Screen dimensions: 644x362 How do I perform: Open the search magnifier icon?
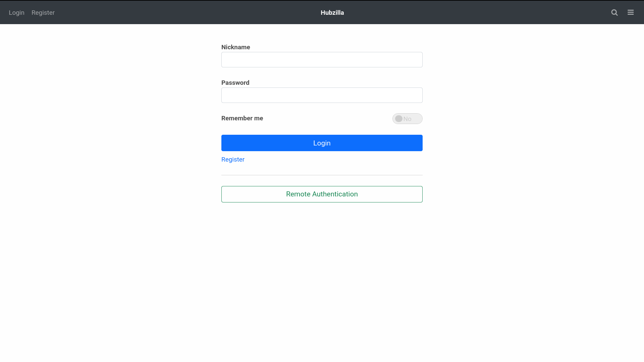pos(614,12)
